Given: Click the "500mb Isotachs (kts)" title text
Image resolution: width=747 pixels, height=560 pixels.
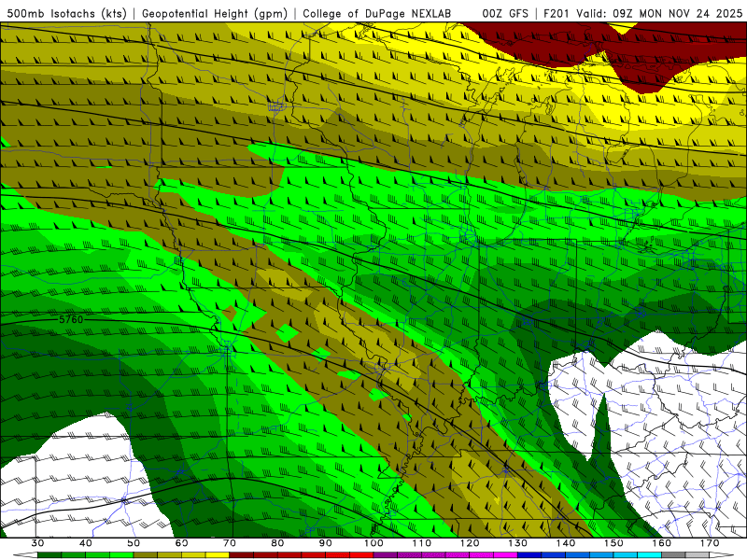Looking at the screenshot, I should click(66, 14).
